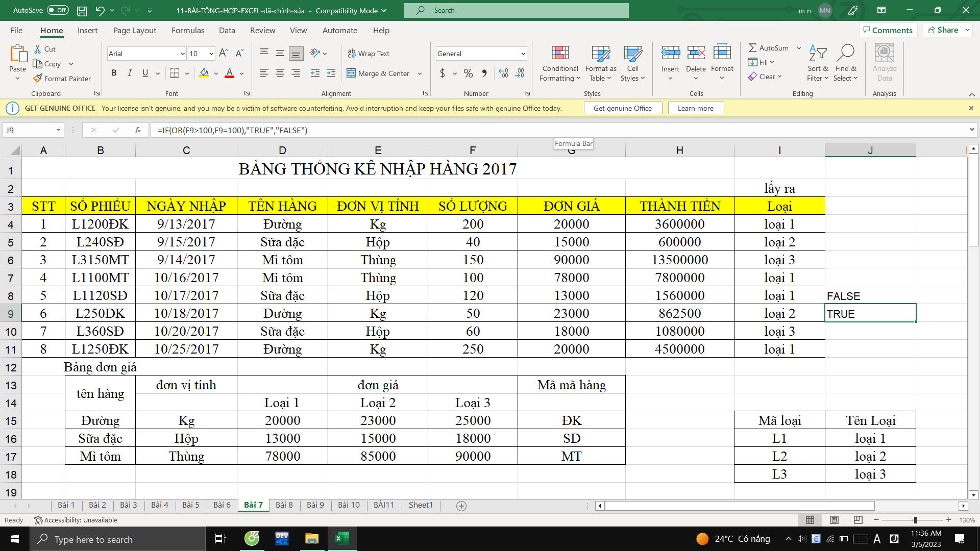Click Excel icon in Windows taskbar
This screenshot has width=980, height=551.
point(341,539)
